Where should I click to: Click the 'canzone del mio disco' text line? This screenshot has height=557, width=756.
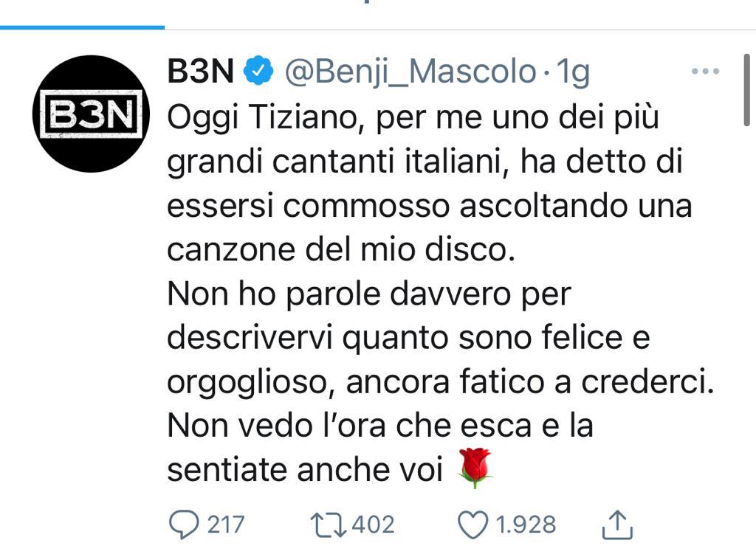[x=340, y=250]
